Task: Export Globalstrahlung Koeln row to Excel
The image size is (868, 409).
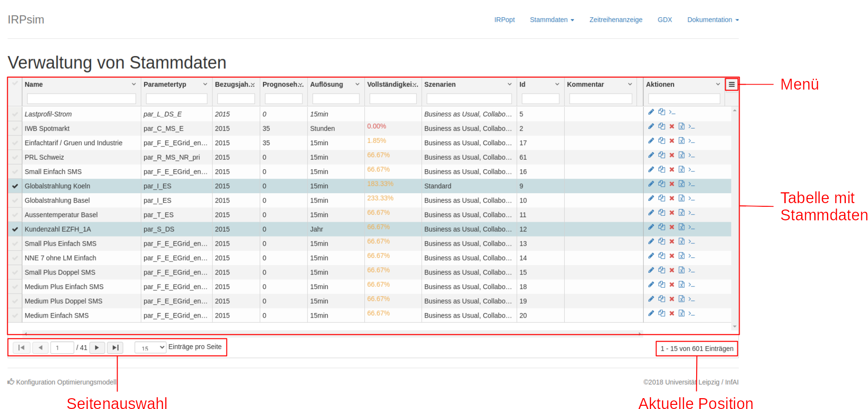Action: [x=681, y=184]
